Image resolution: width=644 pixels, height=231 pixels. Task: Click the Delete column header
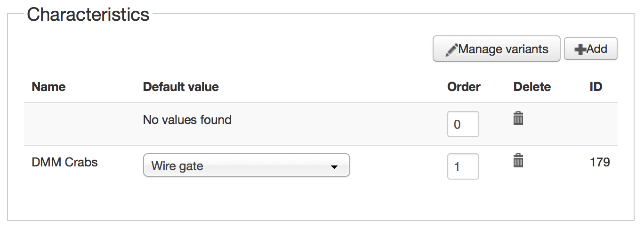[x=532, y=87]
